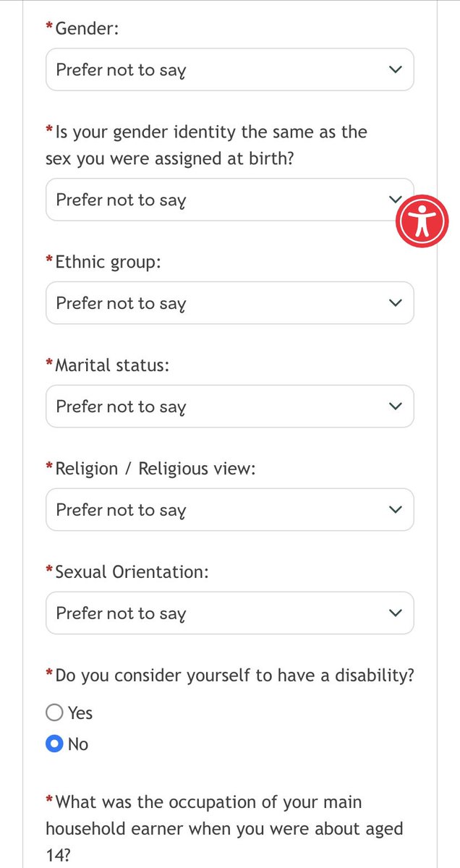The height and width of the screenshot is (868, 460).
Task: Click the Yes label text for disability
Action: point(80,713)
